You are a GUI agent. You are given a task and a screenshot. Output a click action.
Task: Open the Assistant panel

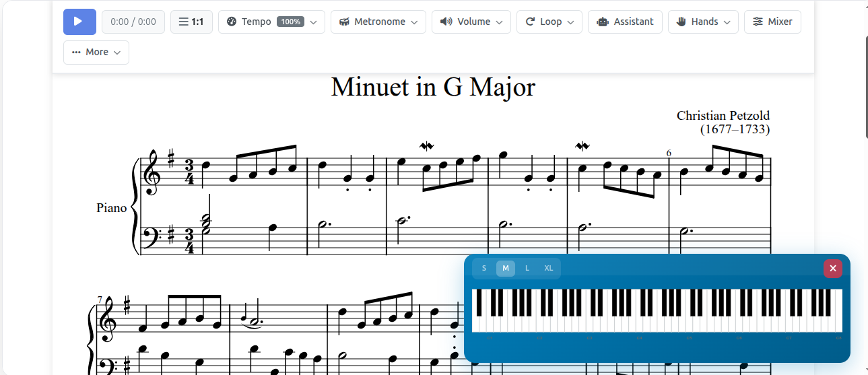click(625, 22)
